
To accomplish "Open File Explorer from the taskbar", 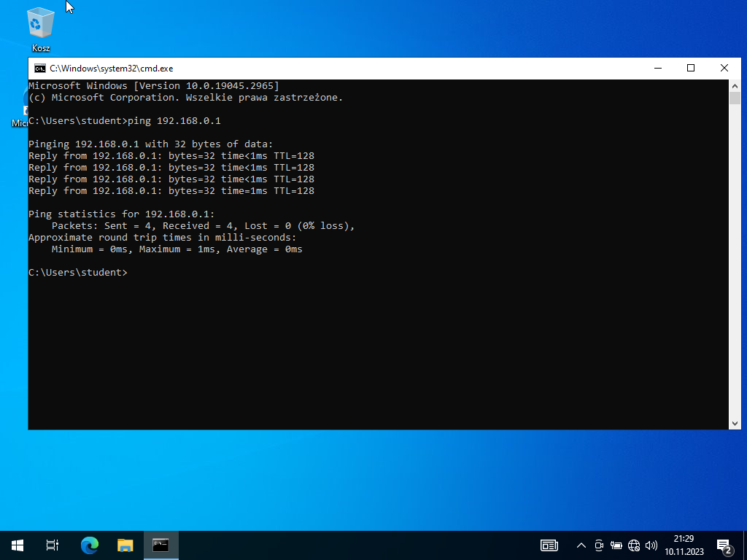I will coord(125,545).
